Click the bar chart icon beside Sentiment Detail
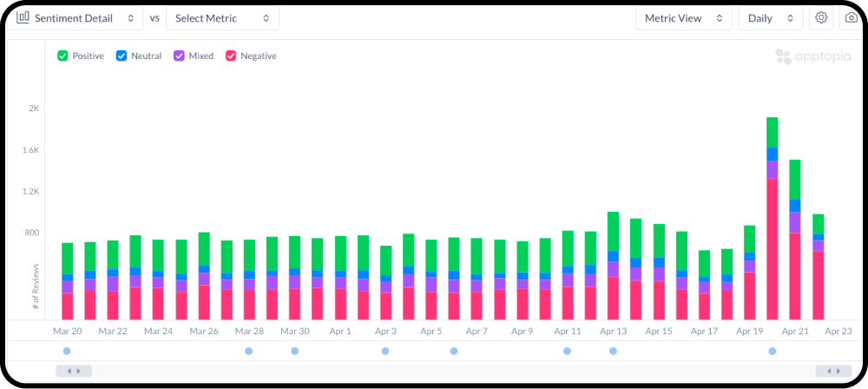Screen dimensions: 868x389 (23, 17)
